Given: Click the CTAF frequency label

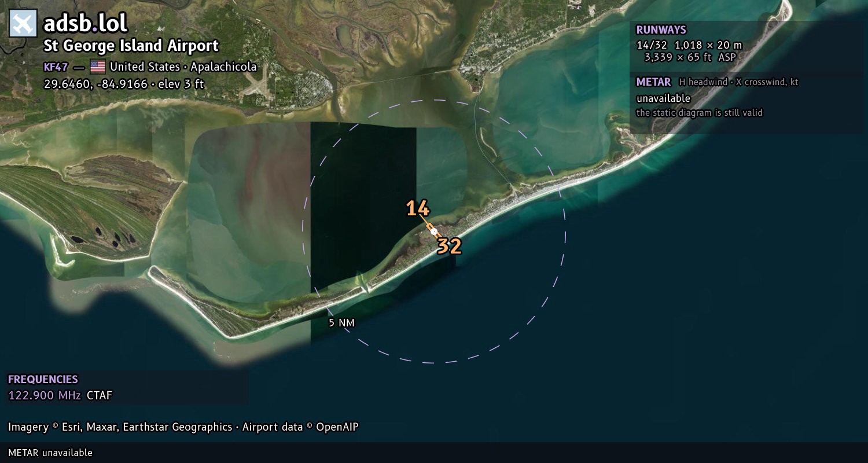Looking at the screenshot, I should point(100,395).
